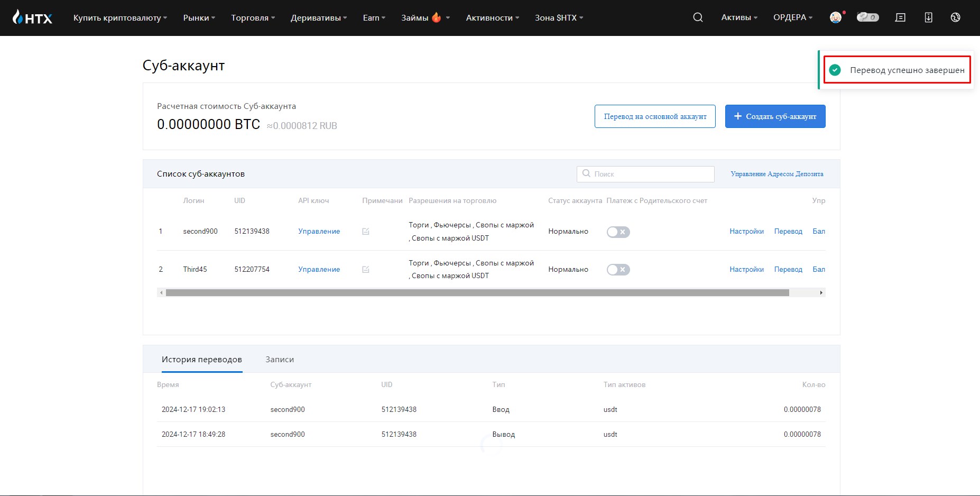This screenshot has height=496, width=980.
Task: Open the Займы menu
Action: pyautogui.click(x=425, y=17)
